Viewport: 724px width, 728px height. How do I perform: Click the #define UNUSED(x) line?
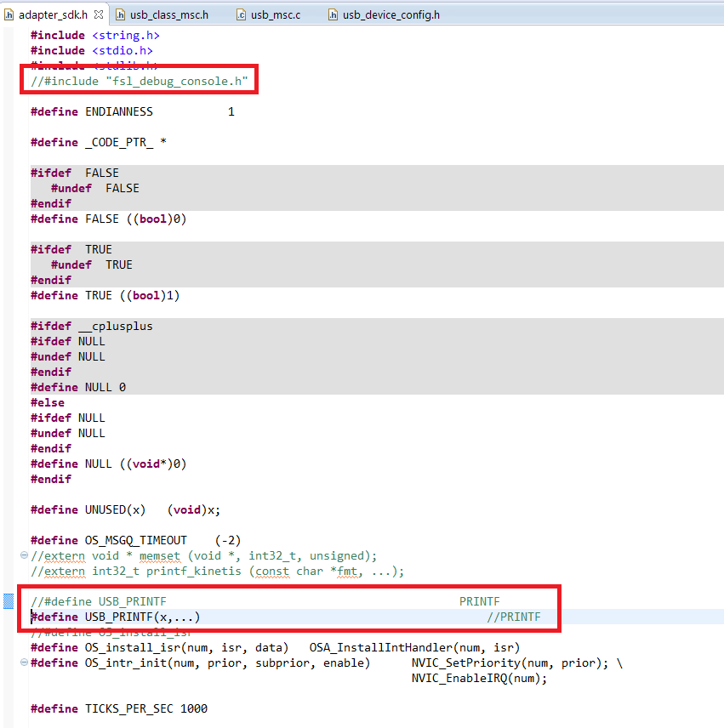point(126,510)
